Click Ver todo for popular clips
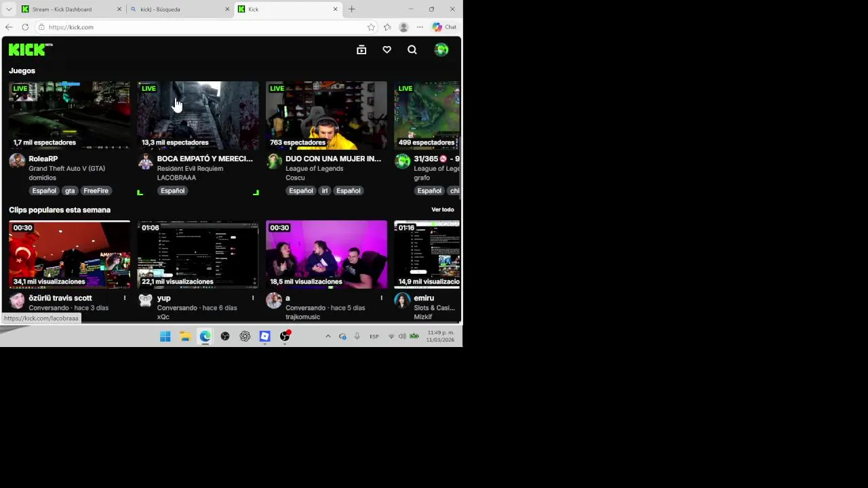Image resolution: width=868 pixels, height=488 pixels. coord(443,210)
